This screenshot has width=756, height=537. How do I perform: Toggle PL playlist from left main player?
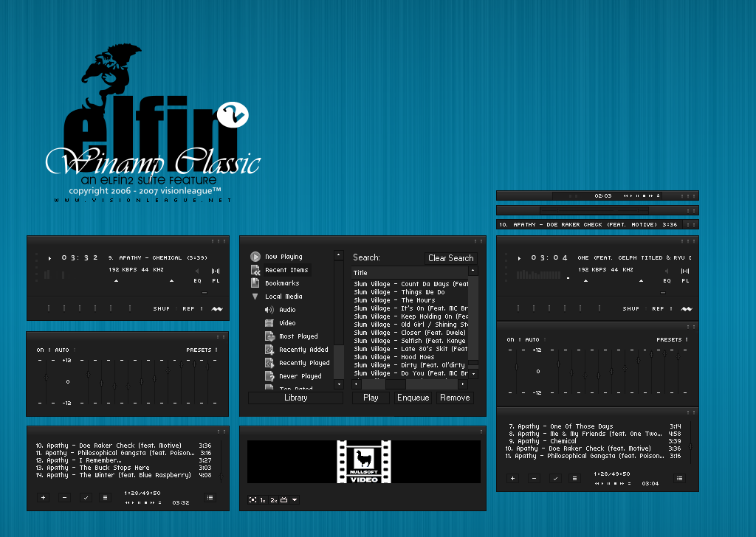pyautogui.click(x=216, y=281)
